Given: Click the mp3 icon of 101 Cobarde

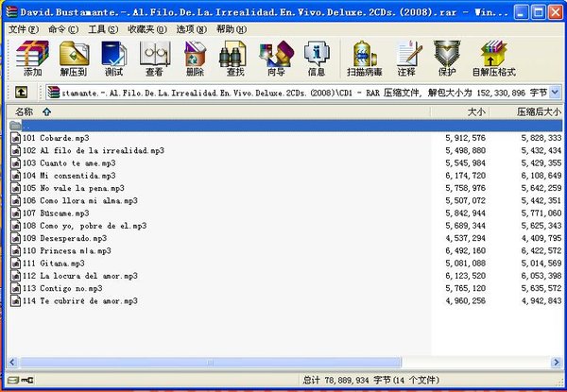Looking at the screenshot, I should 15,138.
